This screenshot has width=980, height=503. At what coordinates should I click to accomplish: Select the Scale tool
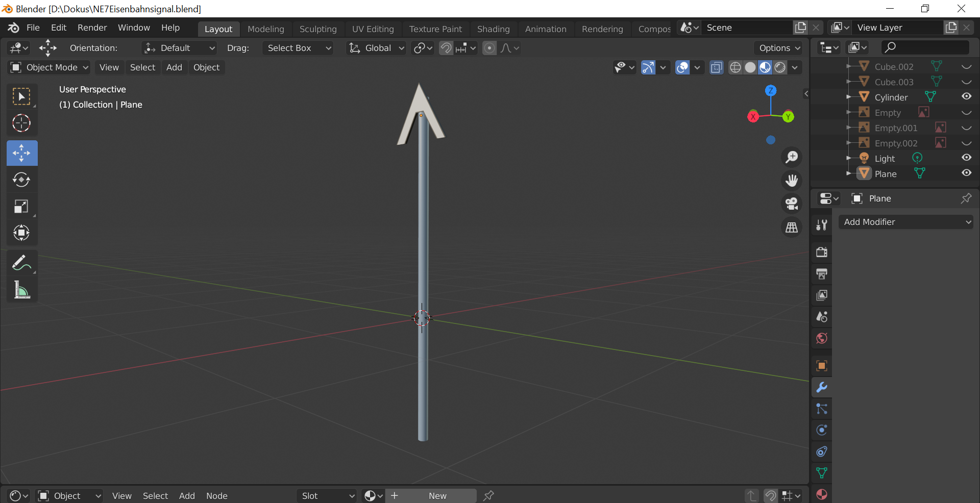21,207
